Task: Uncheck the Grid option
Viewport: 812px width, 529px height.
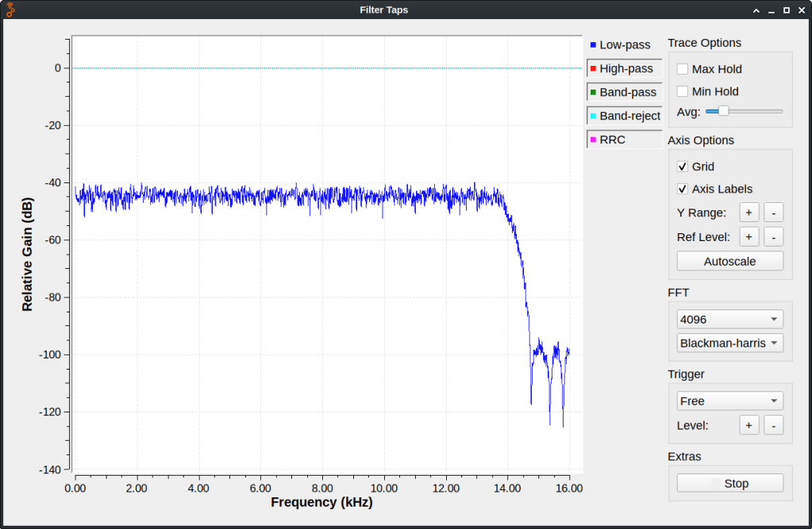Action: 683,167
